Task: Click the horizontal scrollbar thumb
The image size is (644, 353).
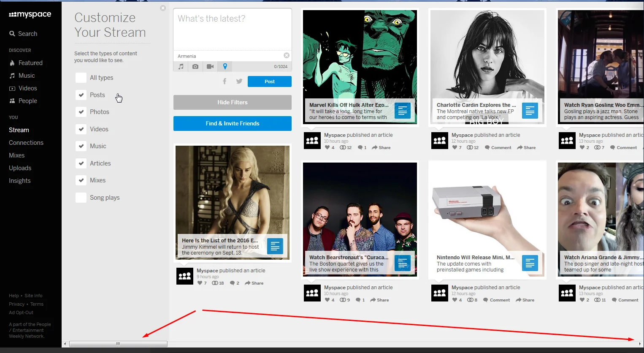Action: (x=118, y=344)
